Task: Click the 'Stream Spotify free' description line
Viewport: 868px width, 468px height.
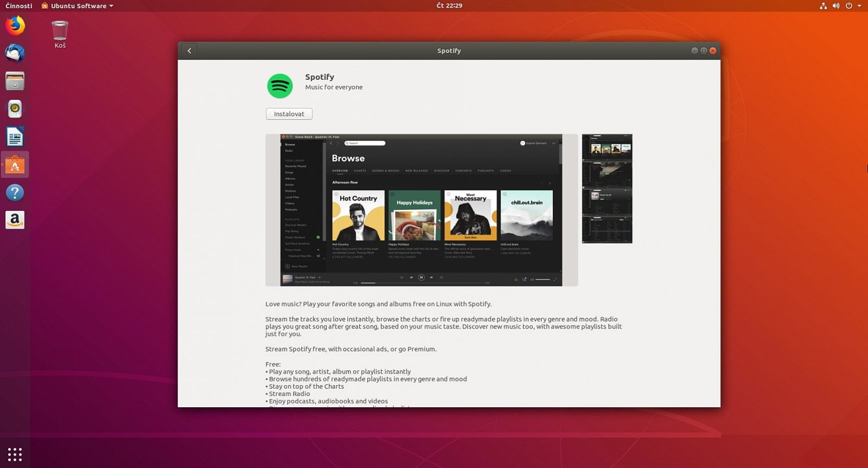Action: coord(351,349)
